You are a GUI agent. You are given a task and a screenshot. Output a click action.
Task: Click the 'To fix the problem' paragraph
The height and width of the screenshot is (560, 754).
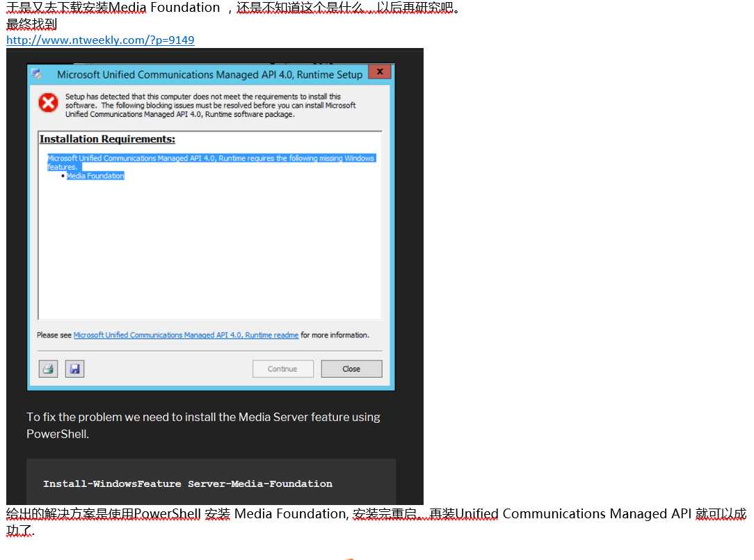[x=203, y=425]
